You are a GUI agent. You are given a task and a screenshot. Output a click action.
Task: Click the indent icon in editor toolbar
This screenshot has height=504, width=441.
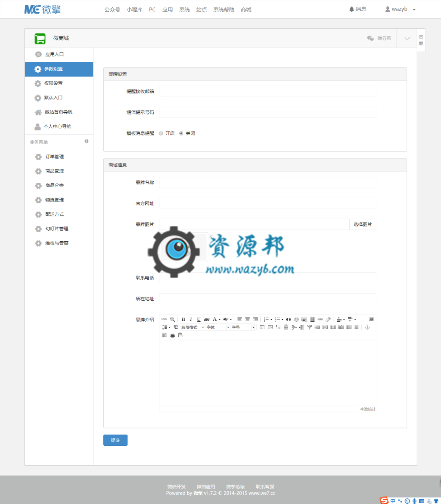175,327
